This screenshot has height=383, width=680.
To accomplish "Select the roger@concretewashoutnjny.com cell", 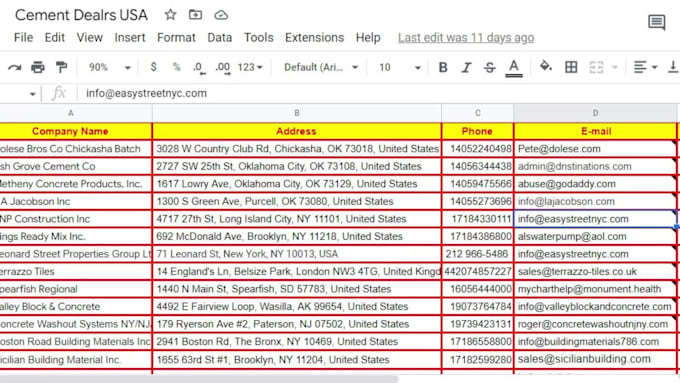I will pyautogui.click(x=595, y=324).
